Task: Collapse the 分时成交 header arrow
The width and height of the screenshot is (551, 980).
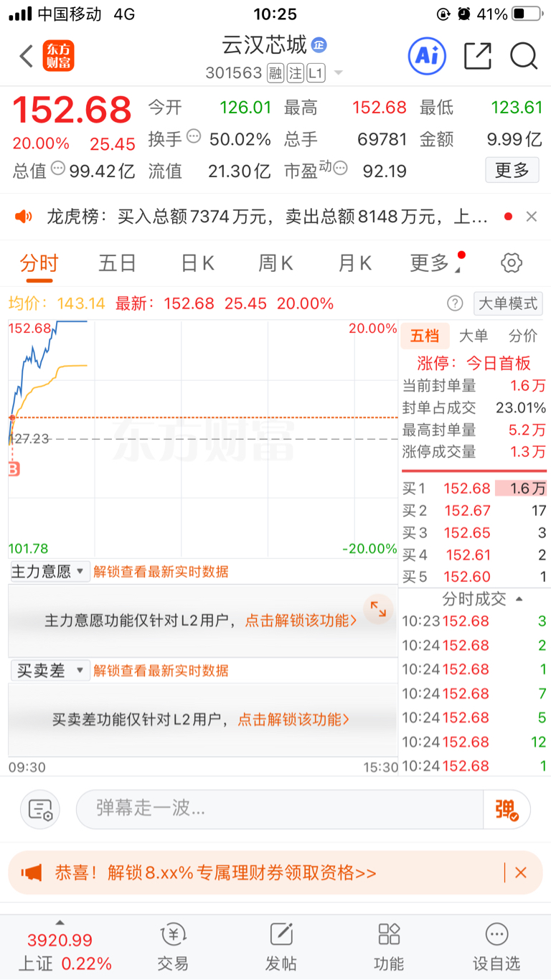Action: (x=519, y=598)
